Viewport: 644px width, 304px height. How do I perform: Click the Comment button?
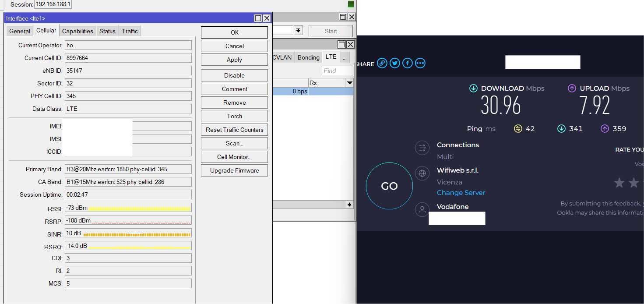(x=234, y=89)
